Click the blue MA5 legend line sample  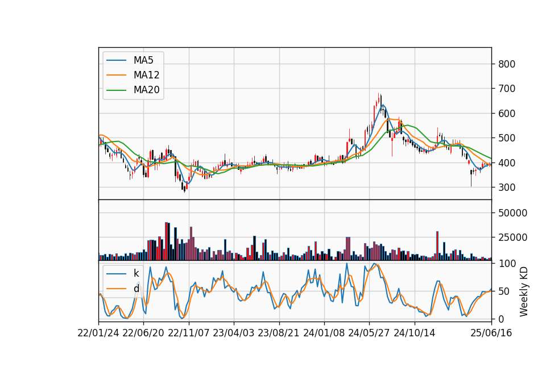[116, 60]
